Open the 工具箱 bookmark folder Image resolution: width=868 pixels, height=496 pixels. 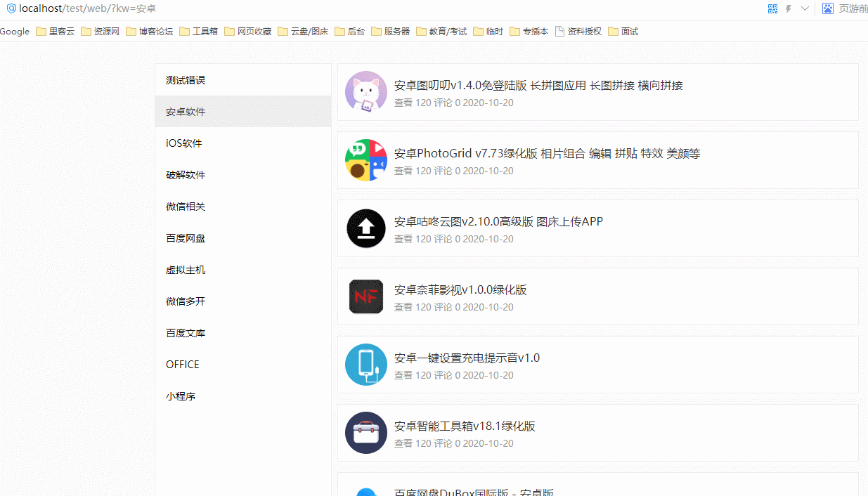pyautogui.click(x=199, y=32)
